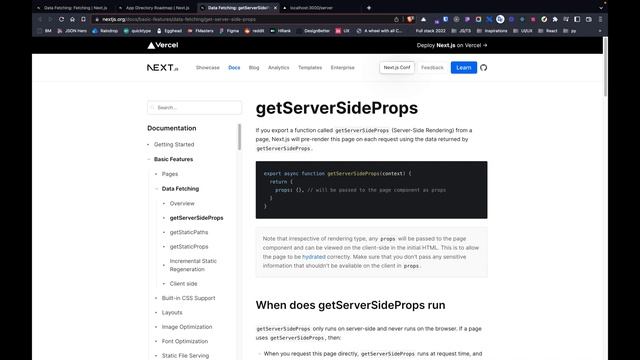Reload the page with the browser refresh icon
The image size is (640, 360).
pyautogui.click(x=61, y=19)
